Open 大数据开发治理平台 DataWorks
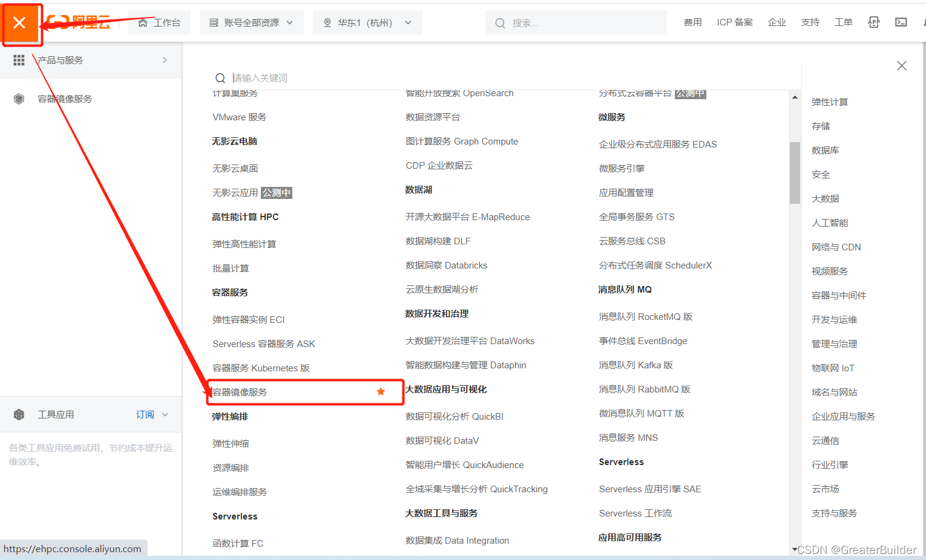 [470, 340]
